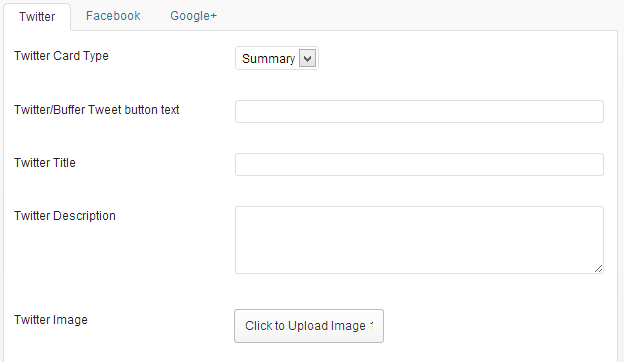
Task: Click the Twitter/Buffer Tweet button text field
Action: tap(419, 111)
